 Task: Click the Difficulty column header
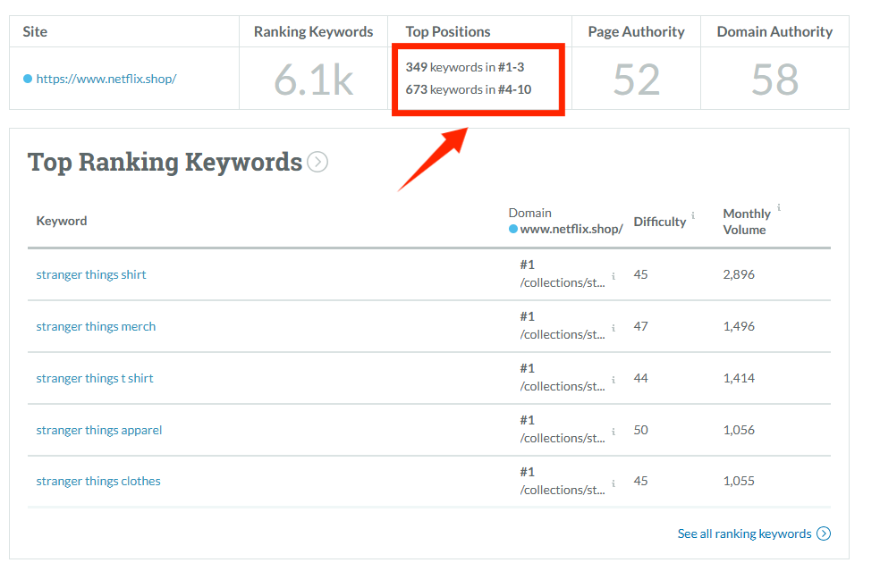point(659,222)
